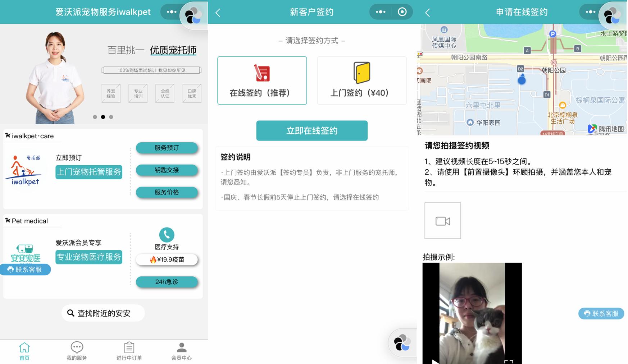Tap the 服务价格 button
628x364 pixels.
pyautogui.click(x=167, y=192)
